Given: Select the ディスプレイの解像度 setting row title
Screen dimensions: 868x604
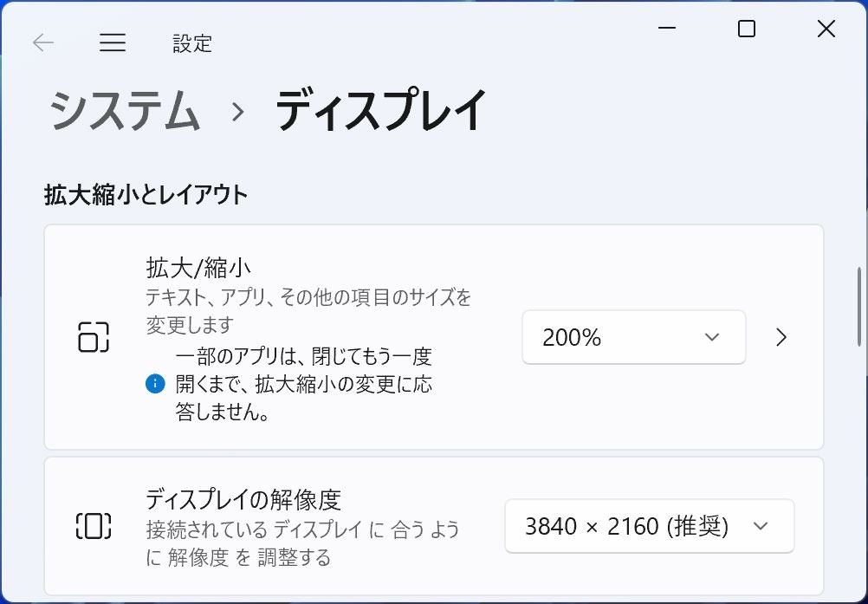Looking at the screenshot, I should (x=243, y=500).
